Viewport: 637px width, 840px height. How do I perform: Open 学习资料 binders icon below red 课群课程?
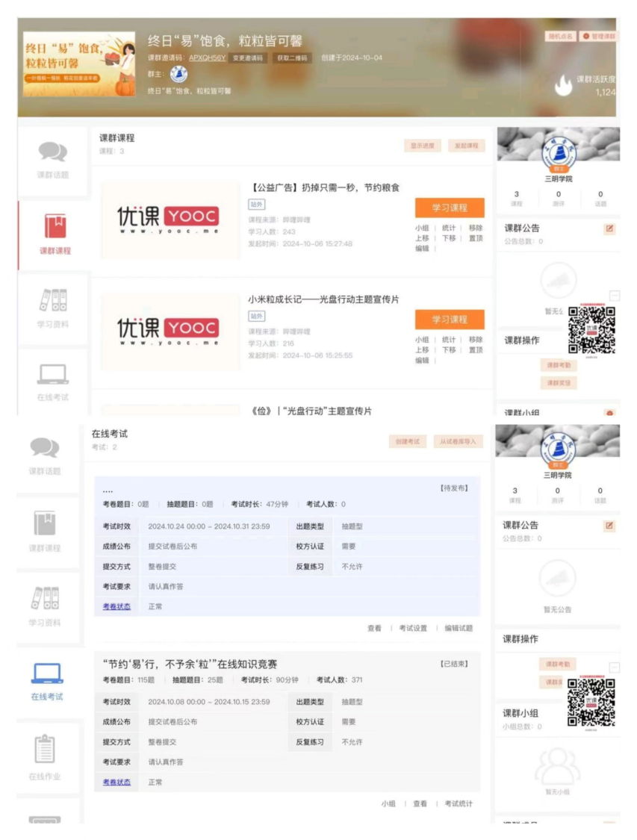coord(53,300)
